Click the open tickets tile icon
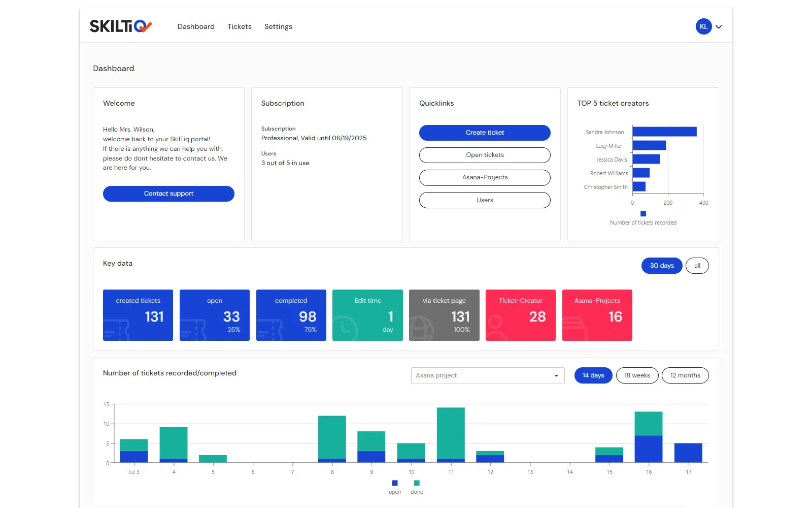The height and width of the screenshot is (508, 812). (193, 329)
